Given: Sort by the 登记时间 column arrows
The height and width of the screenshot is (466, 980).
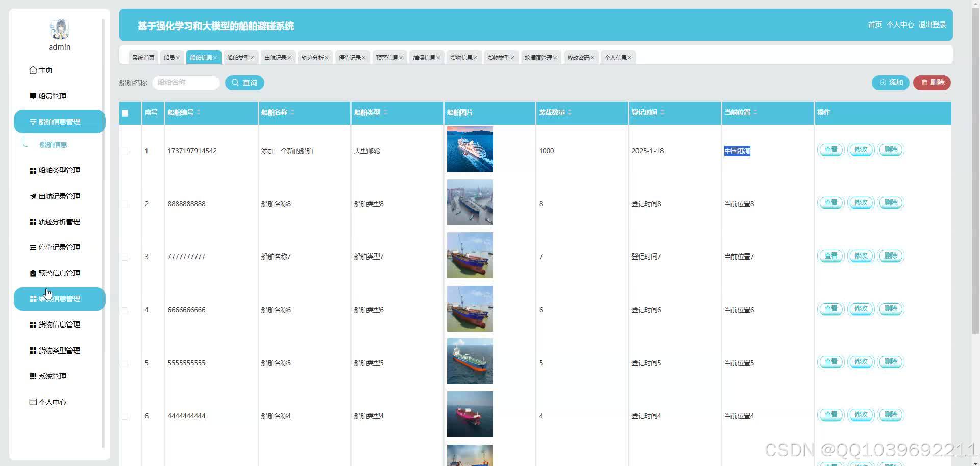Looking at the screenshot, I should 663,112.
